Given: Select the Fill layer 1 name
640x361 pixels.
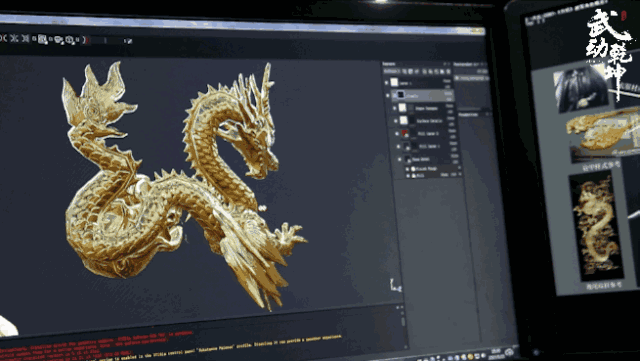Looking at the screenshot, I should point(429,146).
